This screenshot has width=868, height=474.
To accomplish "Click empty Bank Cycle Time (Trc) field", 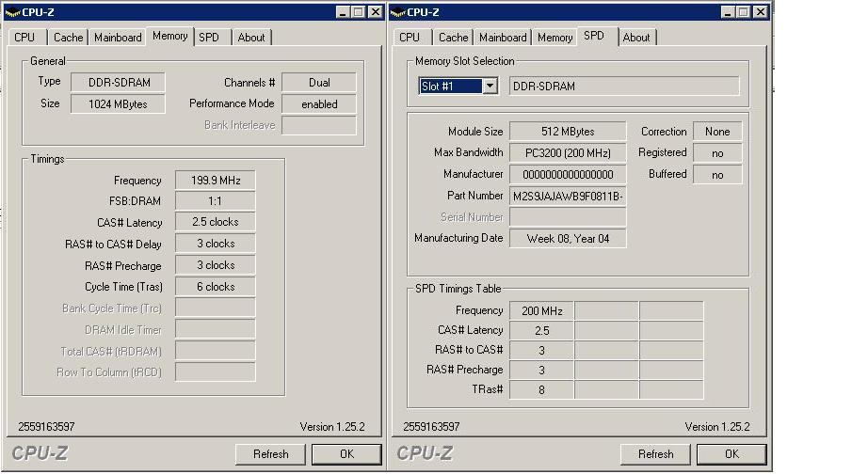I will (216, 308).
